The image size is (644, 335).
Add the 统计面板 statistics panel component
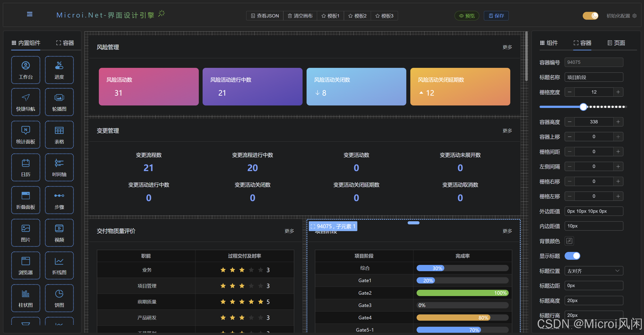tap(25, 135)
